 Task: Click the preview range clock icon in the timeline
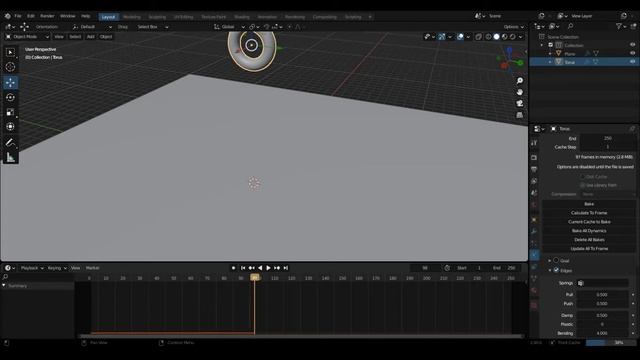pos(447,268)
